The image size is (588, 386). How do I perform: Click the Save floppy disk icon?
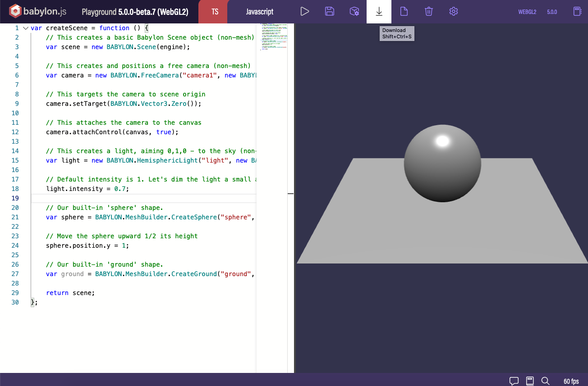point(330,12)
